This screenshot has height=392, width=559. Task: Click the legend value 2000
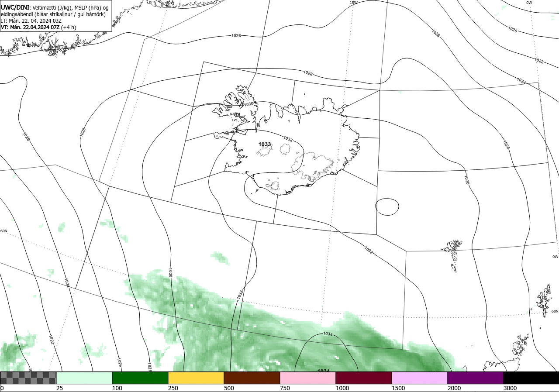tap(454, 388)
